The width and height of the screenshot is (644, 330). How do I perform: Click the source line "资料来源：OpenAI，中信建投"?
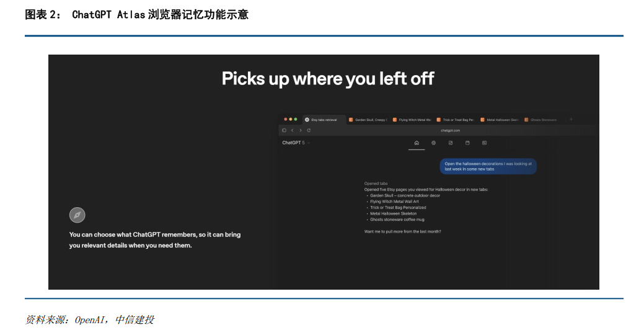[89, 319]
